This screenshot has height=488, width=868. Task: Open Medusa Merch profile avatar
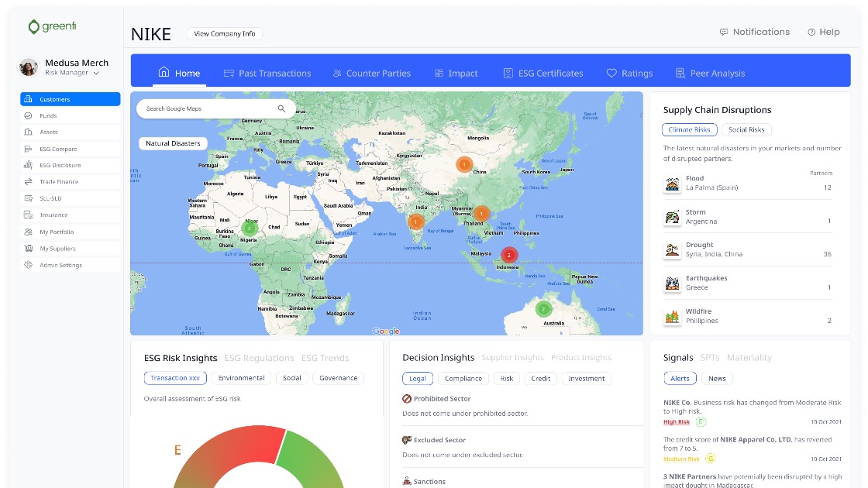coord(28,67)
